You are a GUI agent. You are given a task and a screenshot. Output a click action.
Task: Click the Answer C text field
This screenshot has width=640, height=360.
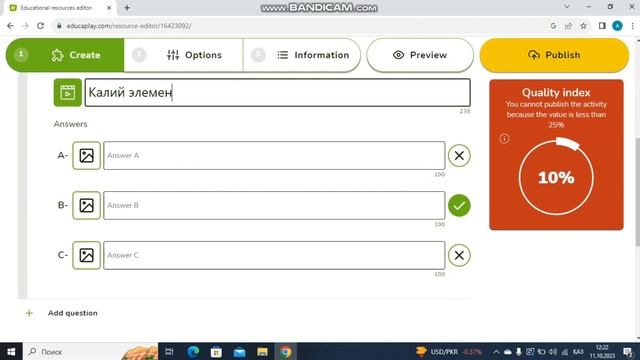[274, 255]
